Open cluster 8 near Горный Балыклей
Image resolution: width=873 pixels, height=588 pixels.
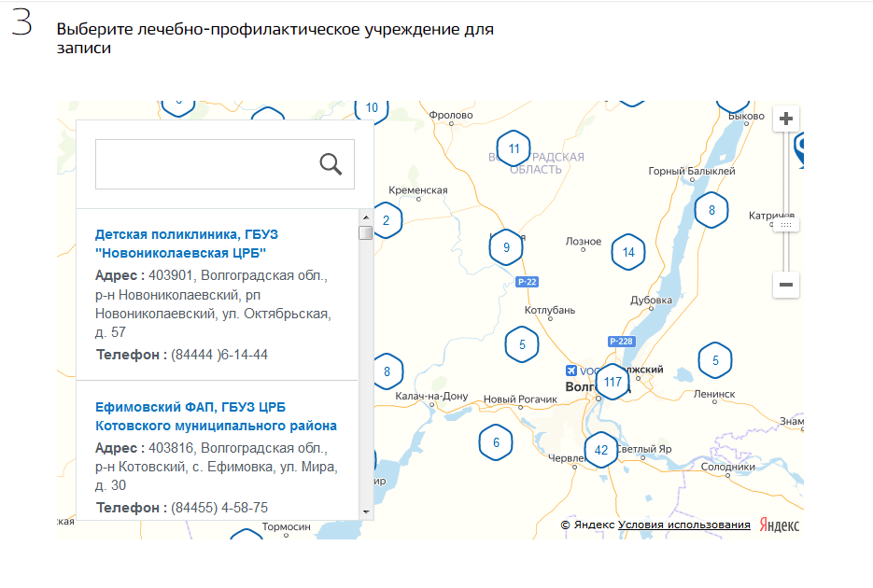point(711,210)
